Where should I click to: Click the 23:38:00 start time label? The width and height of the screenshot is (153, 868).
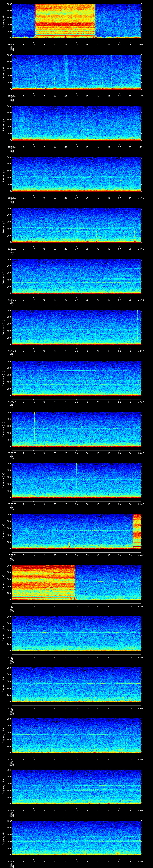point(12,504)
